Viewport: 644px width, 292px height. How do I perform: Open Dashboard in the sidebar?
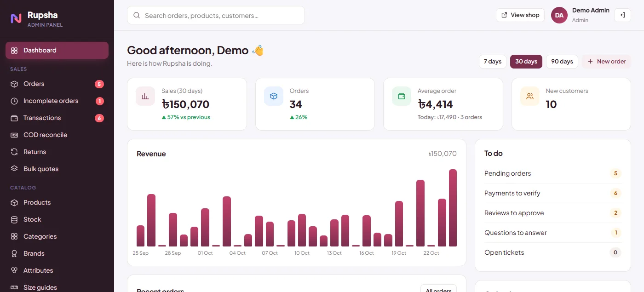click(57, 51)
